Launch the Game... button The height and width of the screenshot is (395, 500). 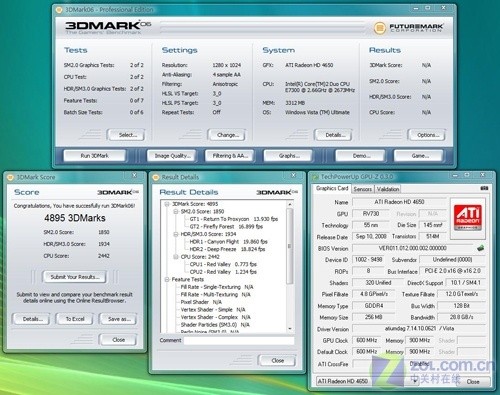[x=419, y=156]
